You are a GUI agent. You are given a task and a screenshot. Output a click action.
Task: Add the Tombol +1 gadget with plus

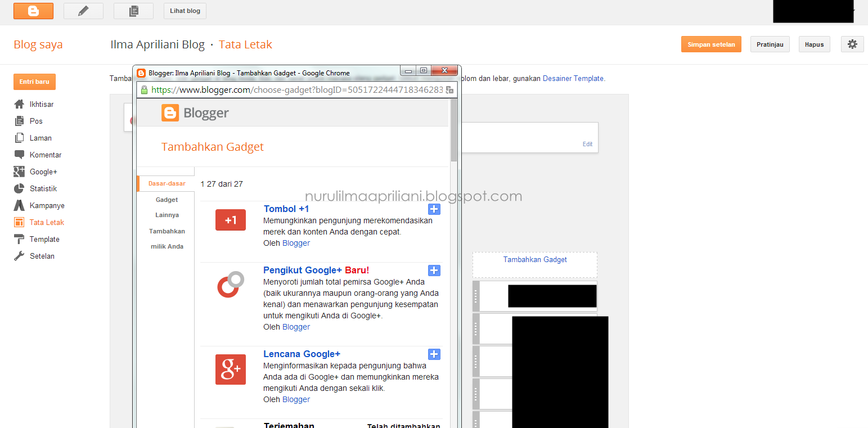[434, 209]
